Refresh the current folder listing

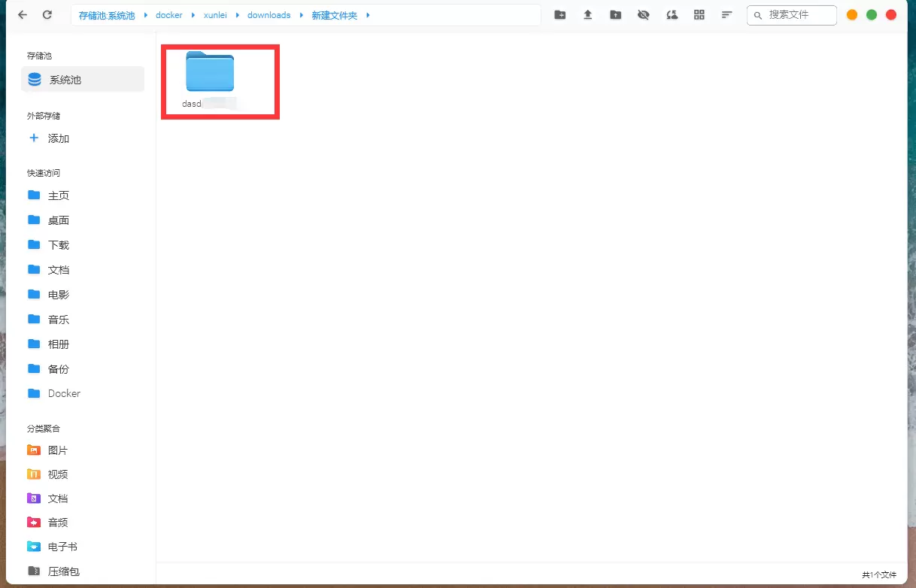(47, 15)
